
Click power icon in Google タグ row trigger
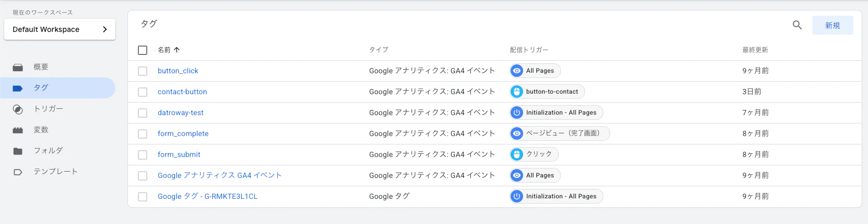click(x=517, y=196)
